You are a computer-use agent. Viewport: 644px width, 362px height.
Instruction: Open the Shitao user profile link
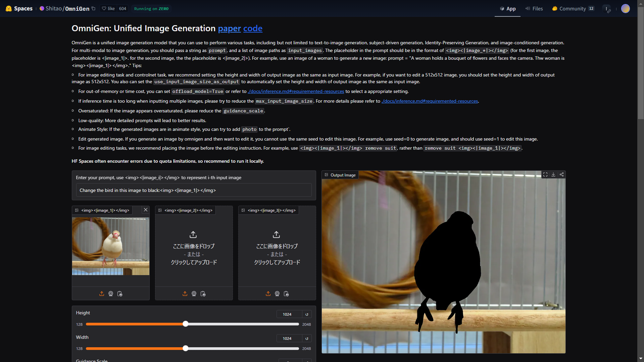click(x=54, y=9)
